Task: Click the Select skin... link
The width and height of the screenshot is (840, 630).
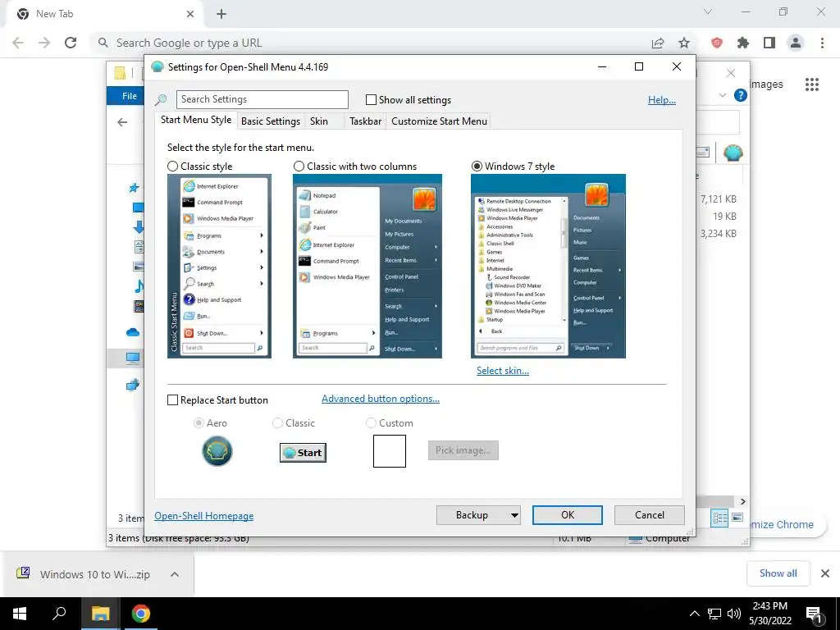Action: pyautogui.click(x=503, y=371)
